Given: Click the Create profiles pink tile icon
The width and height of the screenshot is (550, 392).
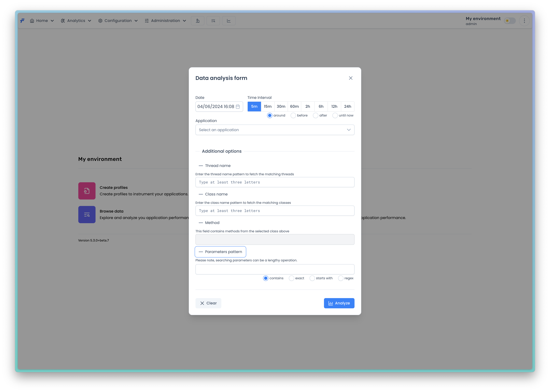Looking at the screenshot, I should coord(87,191).
